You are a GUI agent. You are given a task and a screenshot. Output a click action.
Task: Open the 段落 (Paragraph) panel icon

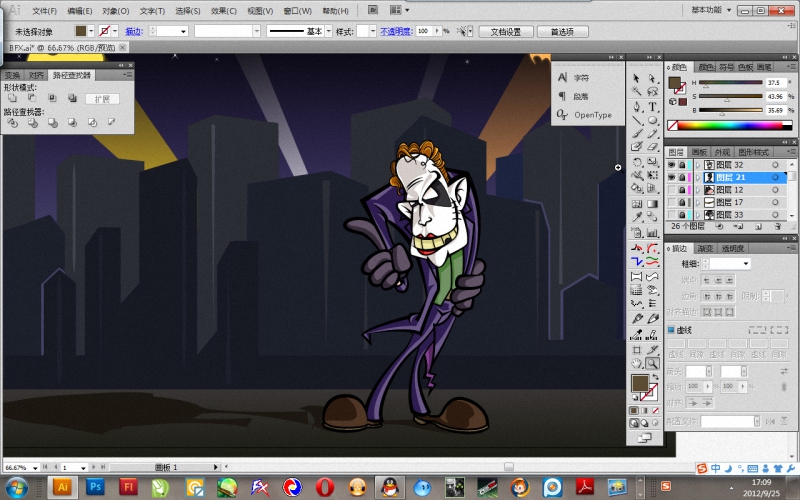[562, 96]
